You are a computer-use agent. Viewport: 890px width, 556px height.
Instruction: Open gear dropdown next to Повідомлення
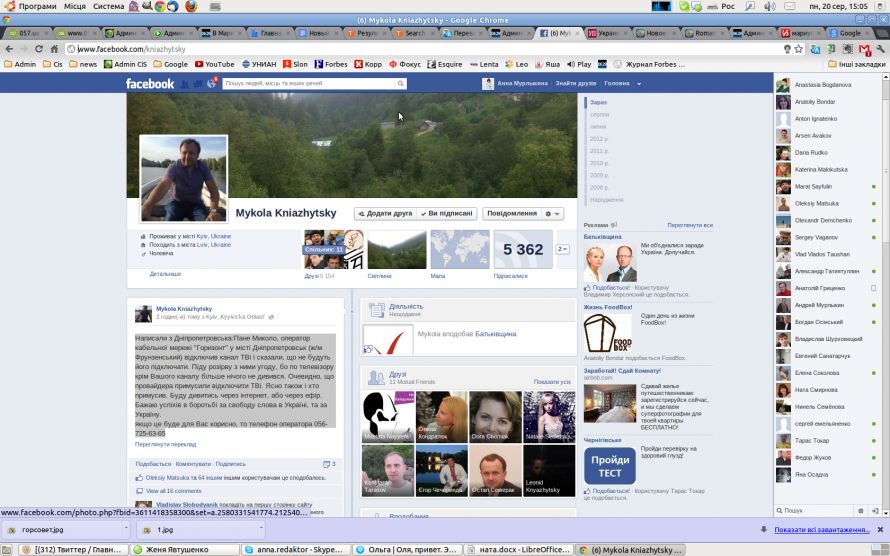click(552, 214)
